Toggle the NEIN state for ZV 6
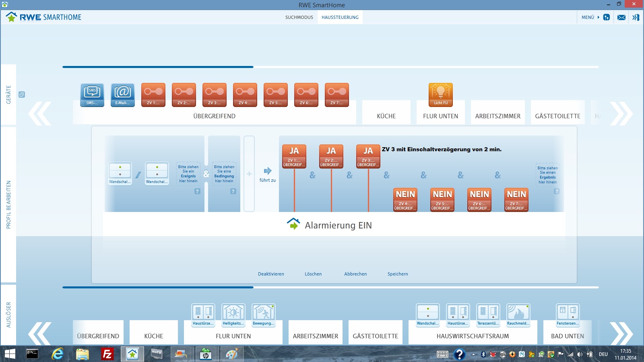Image resolution: width=644 pixels, height=362 pixels. [x=479, y=200]
